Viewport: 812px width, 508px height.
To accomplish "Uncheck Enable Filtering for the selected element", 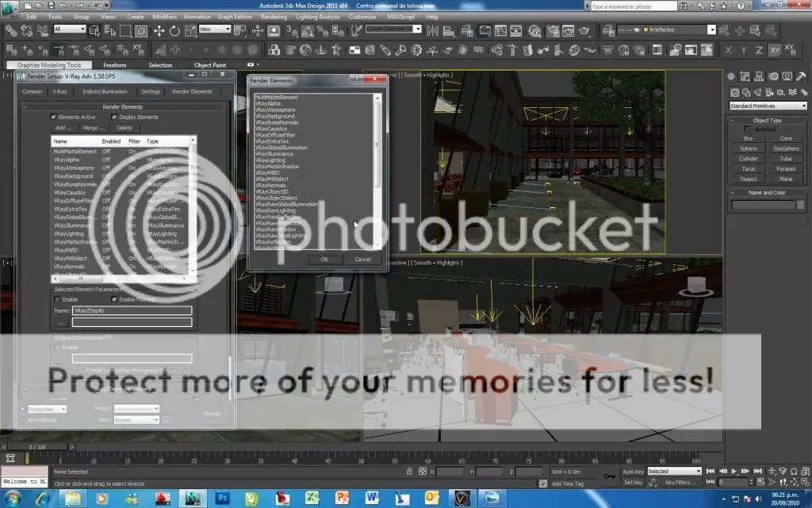I will pos(115,299).
